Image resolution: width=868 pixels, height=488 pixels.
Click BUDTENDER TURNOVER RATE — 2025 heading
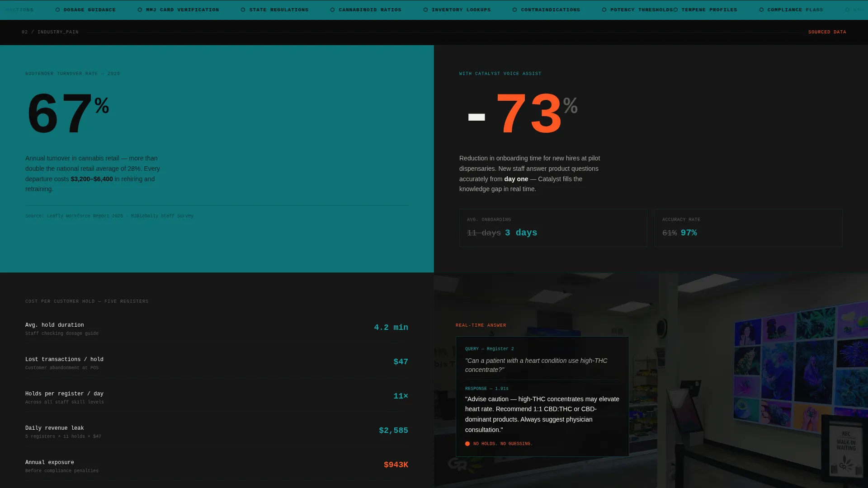coord(73,74)
